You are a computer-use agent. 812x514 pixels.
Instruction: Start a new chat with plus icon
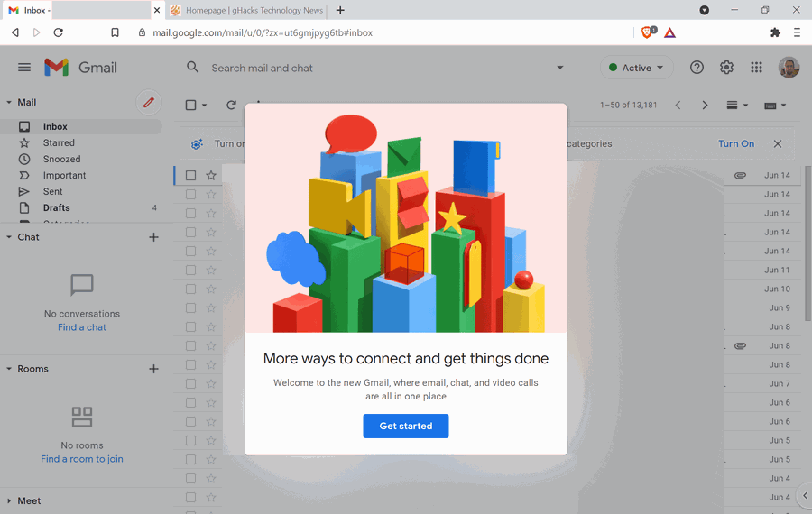click(x=153, y=237)
